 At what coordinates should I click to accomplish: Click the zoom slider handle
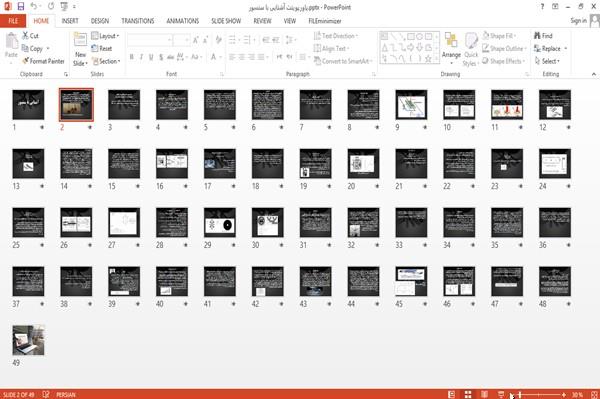click(x=520, y=394)
